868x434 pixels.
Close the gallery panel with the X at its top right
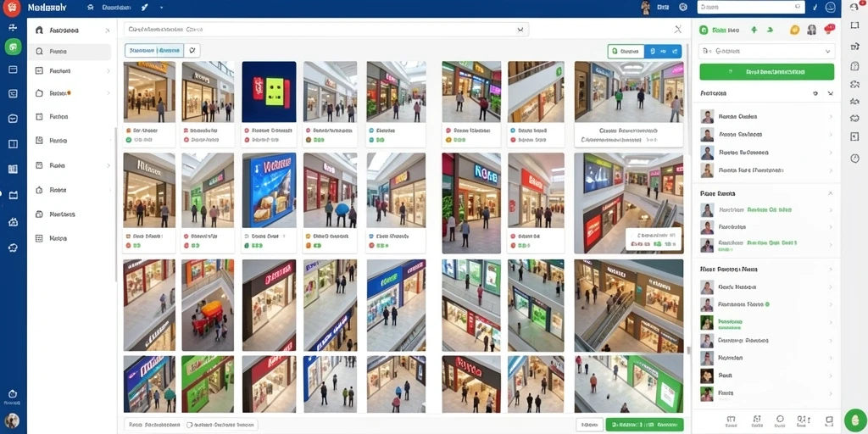[x=677, y=30]
